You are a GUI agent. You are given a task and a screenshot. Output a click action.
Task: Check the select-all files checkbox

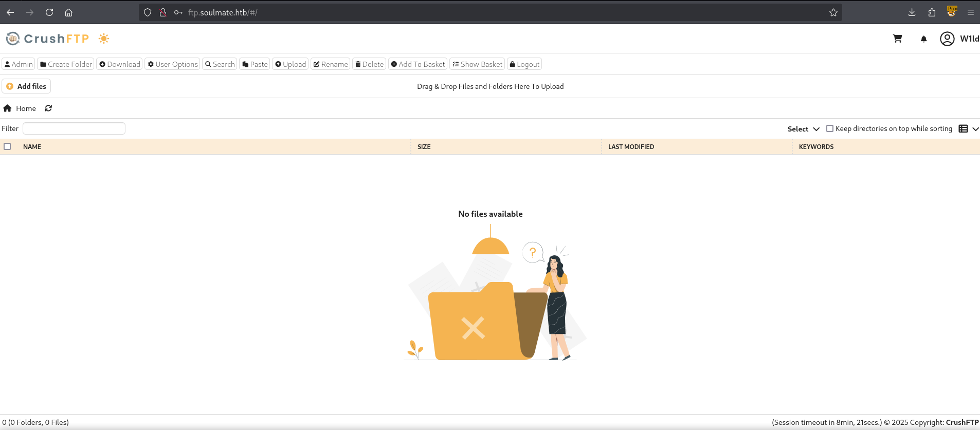[x=7, y=146]
